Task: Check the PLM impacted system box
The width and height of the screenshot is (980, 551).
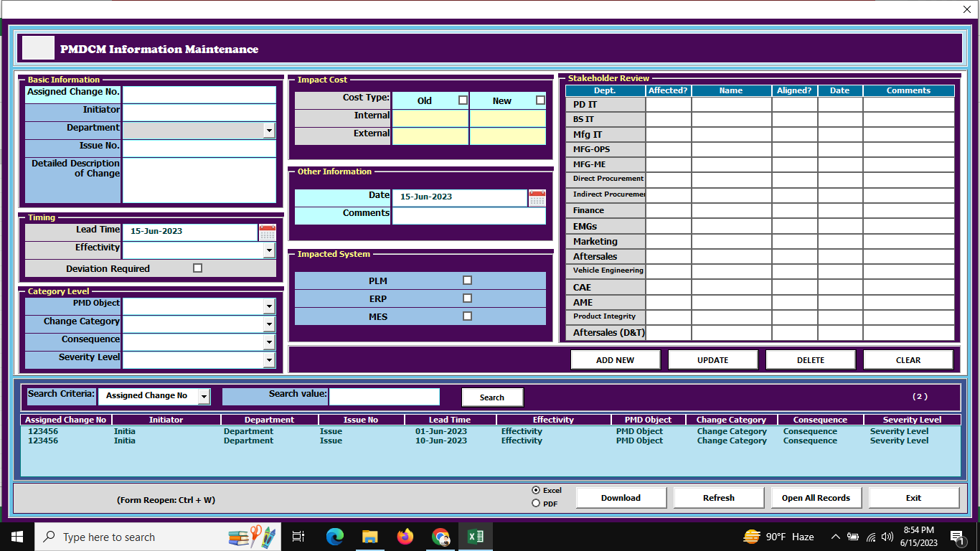Action: coord(467,281)
